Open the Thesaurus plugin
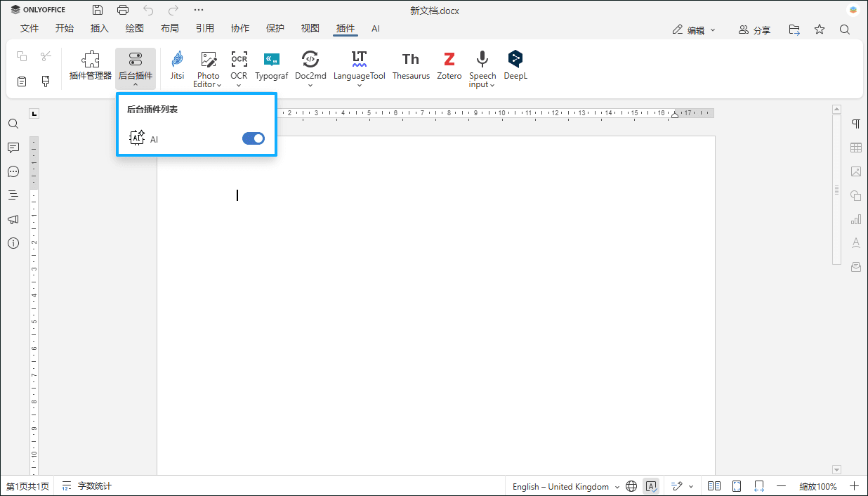868x496 pixels. click(x=411, y=65)
